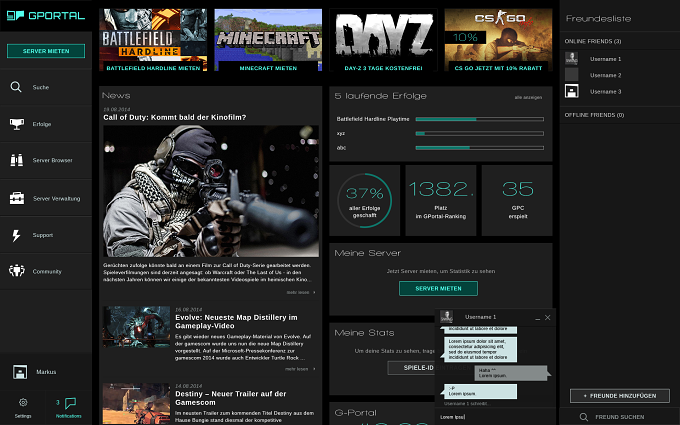Open Battlefield Hardline Mieten banner
The image size is (680, 425).
[153, 40]
